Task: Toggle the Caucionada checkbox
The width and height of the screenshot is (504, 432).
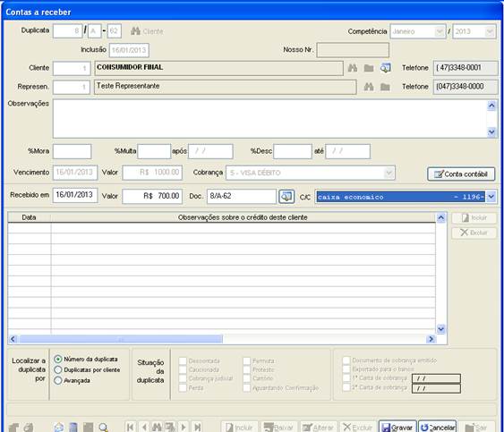Action: click(183, 369)
